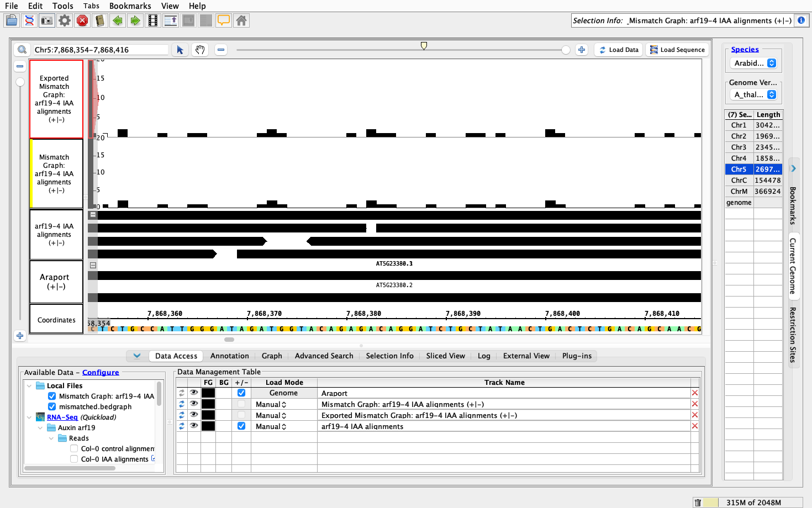Select the arrow pointer selection tool

180,50
